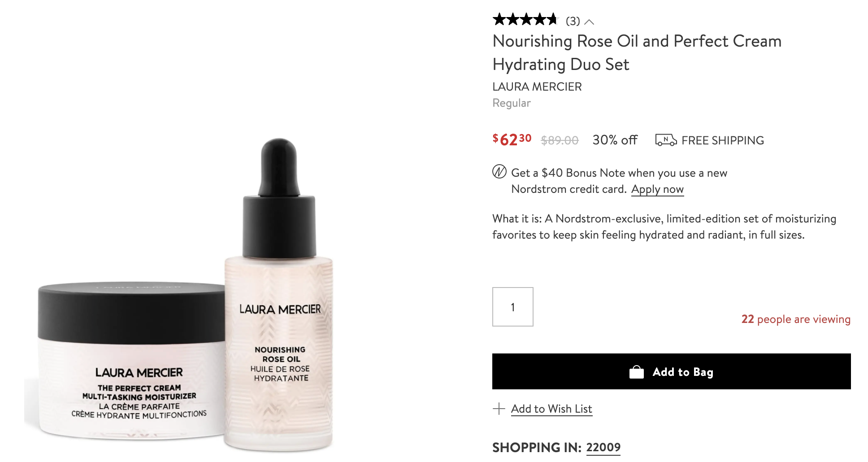Change shopping location zip code 22009
This screenshot has height=462, width=868.
coord(603,448)
